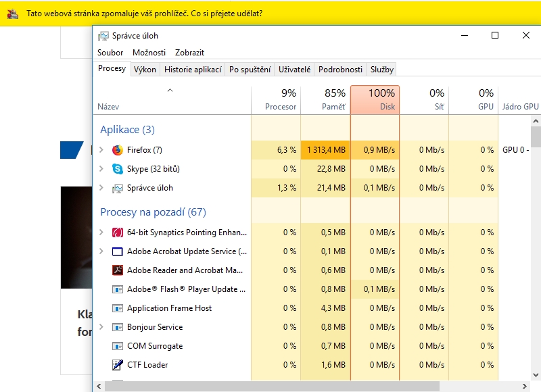Expand the Firefox process group
541x392 pixels.
[101, 150]
